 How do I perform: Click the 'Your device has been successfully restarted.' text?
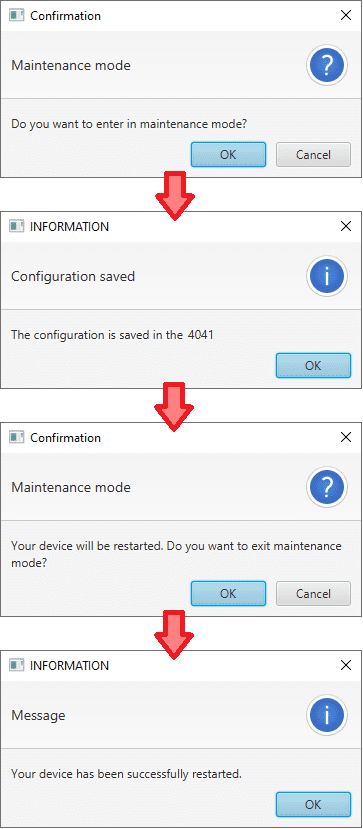126,775
